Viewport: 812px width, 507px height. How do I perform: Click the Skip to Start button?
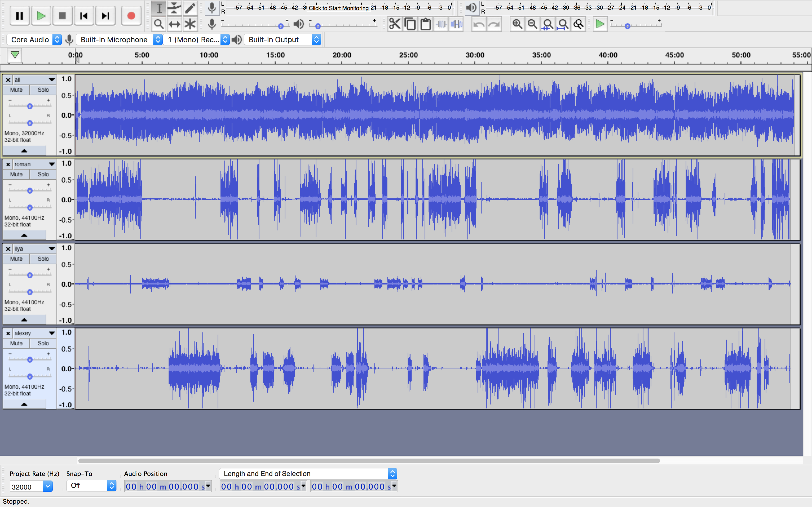83,16
